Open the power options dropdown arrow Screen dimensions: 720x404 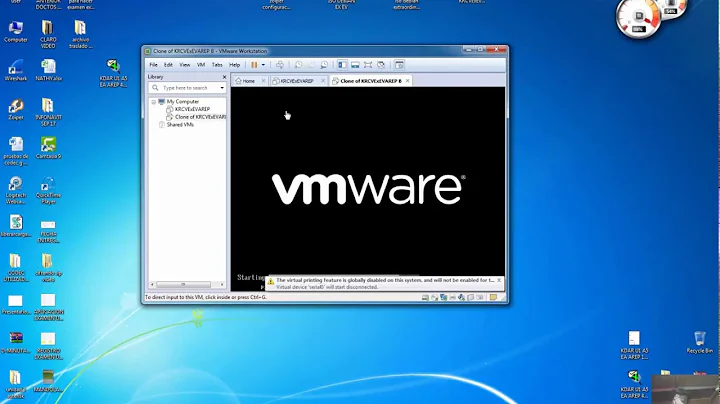tap(263, 65)
